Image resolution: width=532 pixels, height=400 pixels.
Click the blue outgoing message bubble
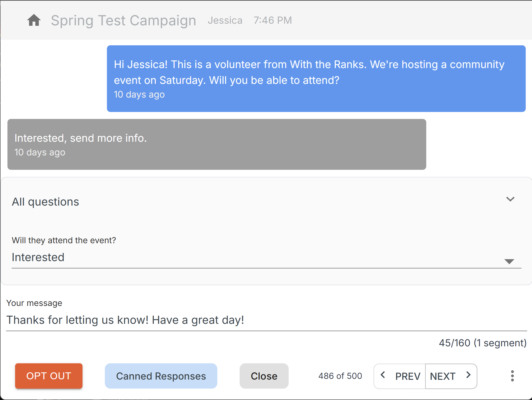coord(316,78)
